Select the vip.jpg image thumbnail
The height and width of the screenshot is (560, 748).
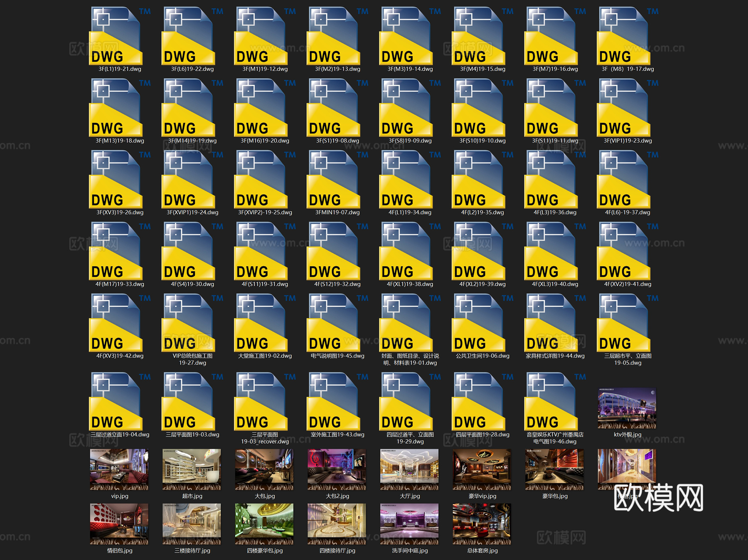(x=119, y=470)
